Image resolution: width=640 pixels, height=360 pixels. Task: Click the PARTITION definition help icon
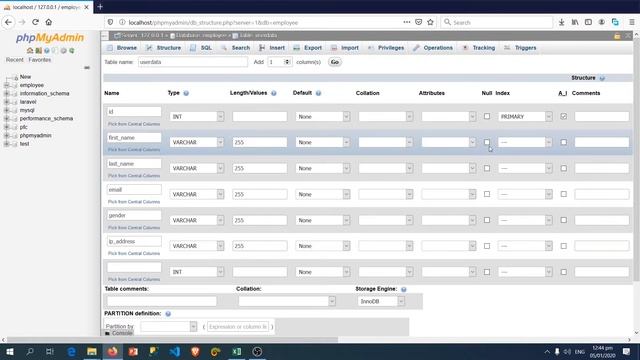coord(168,314)
